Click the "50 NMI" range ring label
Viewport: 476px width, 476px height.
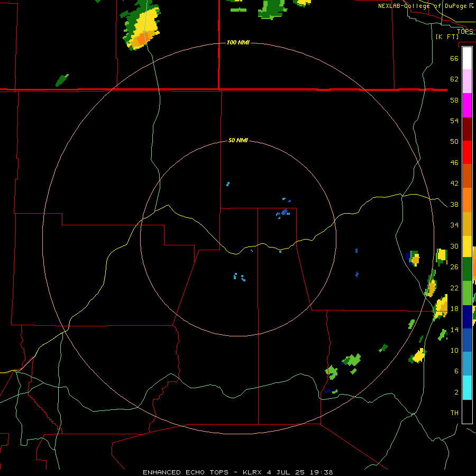click(238, 140)
